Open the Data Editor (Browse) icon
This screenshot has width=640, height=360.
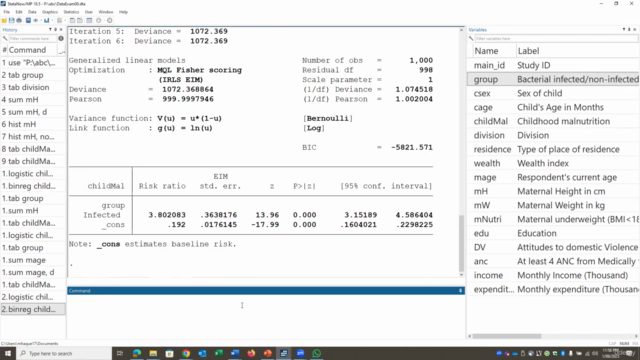click(80, 20)
